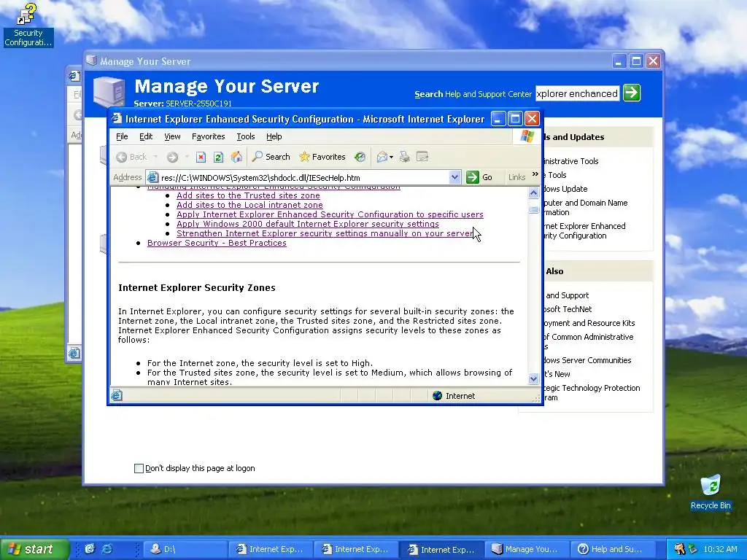Open the Recycle Bin desktop icon

point(711,492)
